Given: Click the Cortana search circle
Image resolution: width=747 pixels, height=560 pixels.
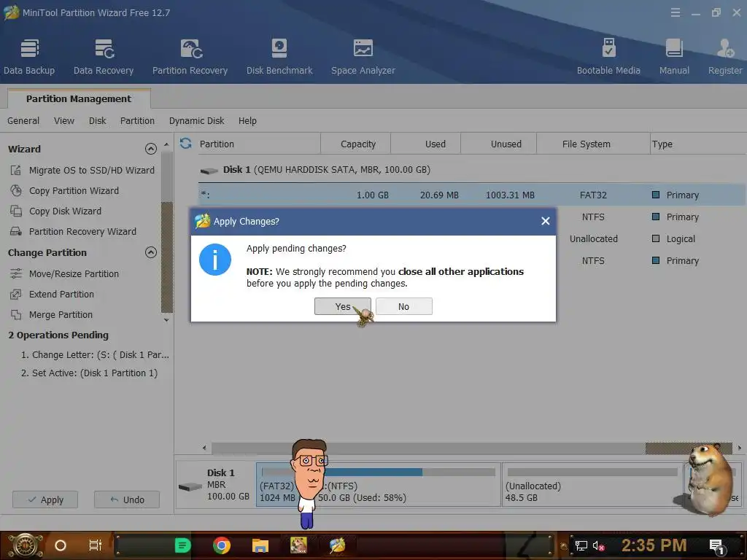Looking at the screenshot, I should (x=61, y=545).
